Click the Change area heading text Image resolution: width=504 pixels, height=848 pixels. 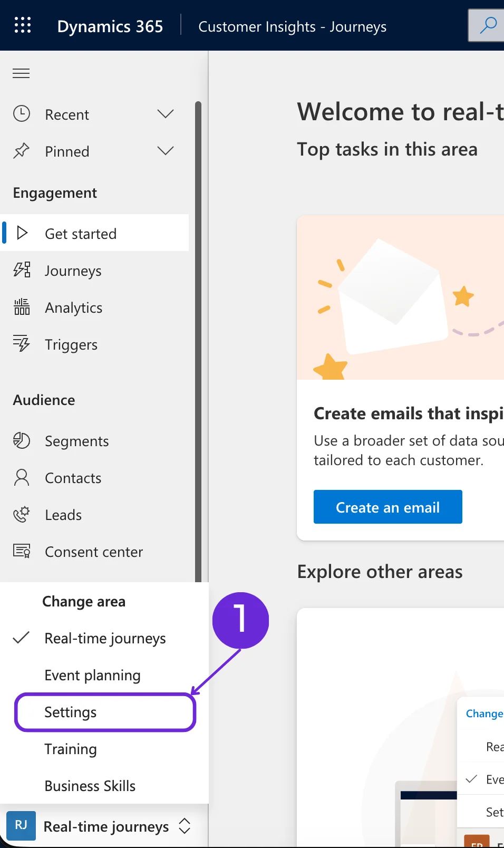click(84, 601)
